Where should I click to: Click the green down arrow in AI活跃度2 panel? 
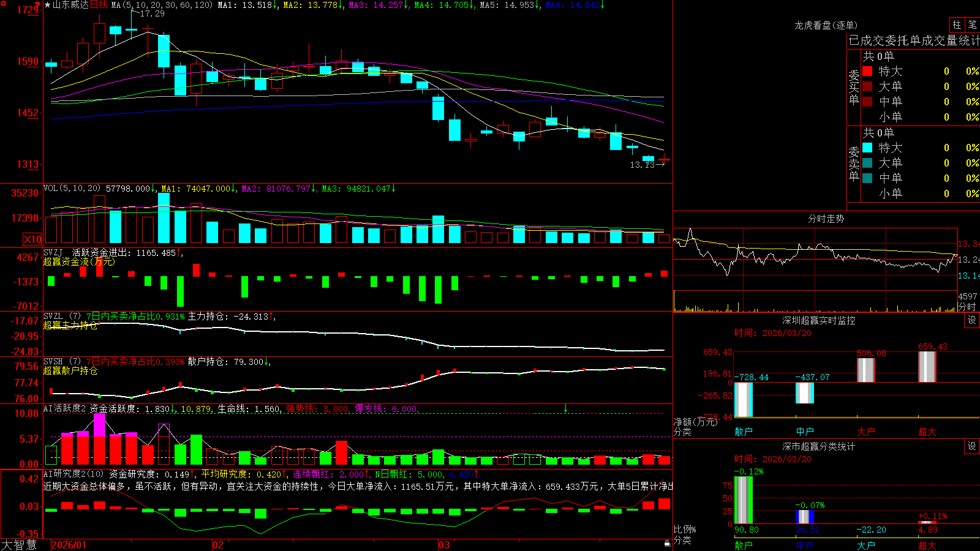click(x=565, y=408)
